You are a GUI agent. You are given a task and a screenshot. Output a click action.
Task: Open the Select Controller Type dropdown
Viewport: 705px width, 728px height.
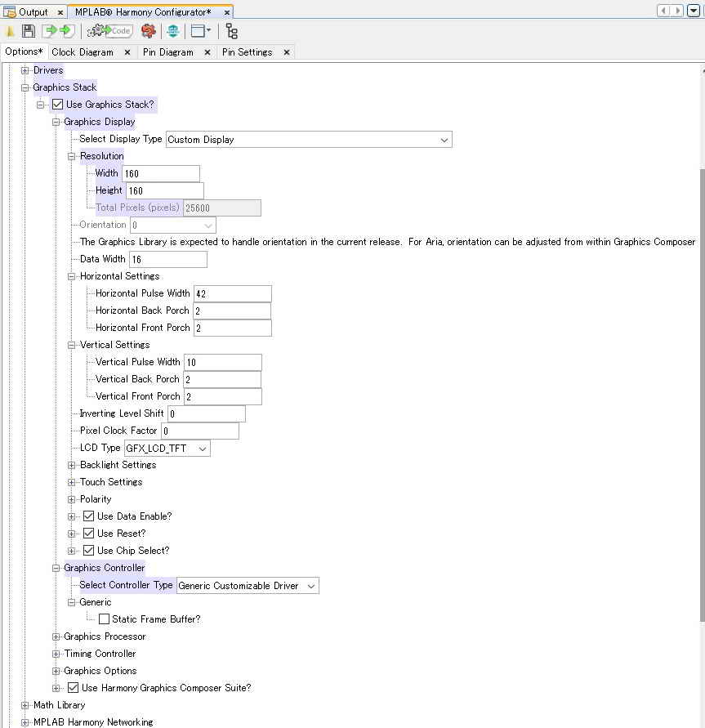coord(248,586)
